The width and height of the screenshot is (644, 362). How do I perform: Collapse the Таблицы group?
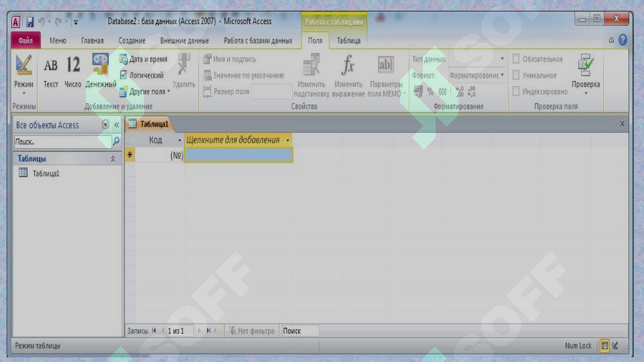tap(113, 159)
